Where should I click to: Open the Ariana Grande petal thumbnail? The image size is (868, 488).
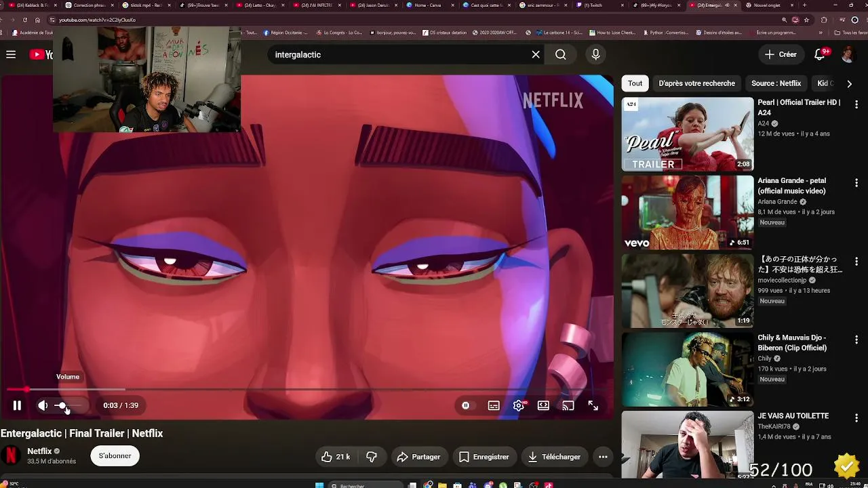(x=688, y=212)
